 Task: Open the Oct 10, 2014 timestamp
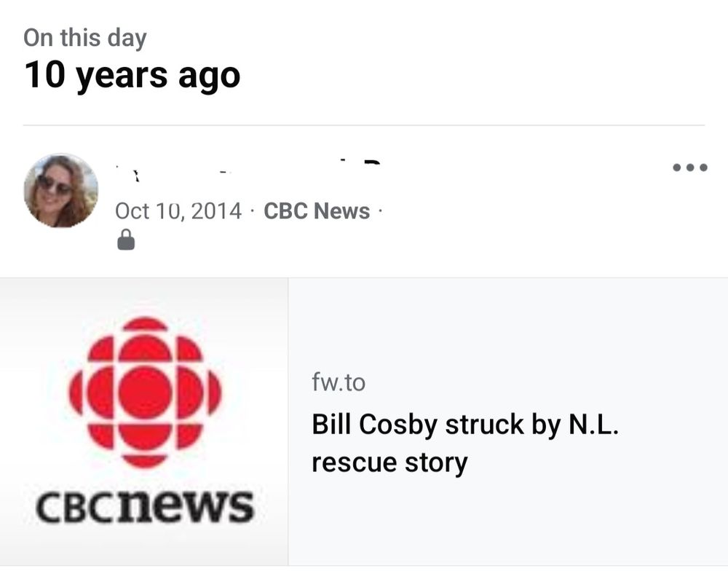click(x=178, y=211)
